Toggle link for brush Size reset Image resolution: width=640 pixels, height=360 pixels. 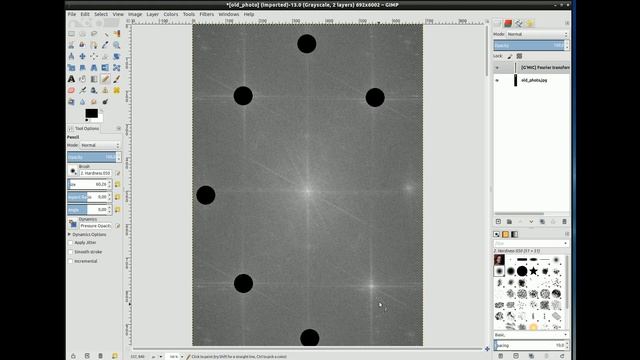[118, 184]
